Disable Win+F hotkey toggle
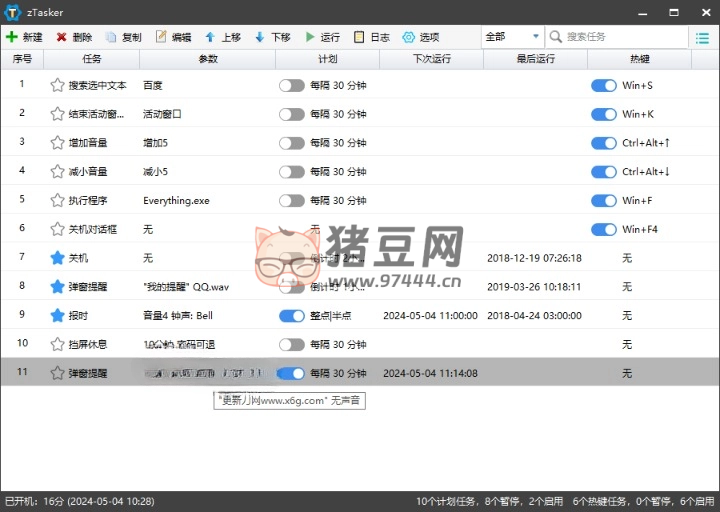Screen dimensions: 720x512 (x=603, y=201)
